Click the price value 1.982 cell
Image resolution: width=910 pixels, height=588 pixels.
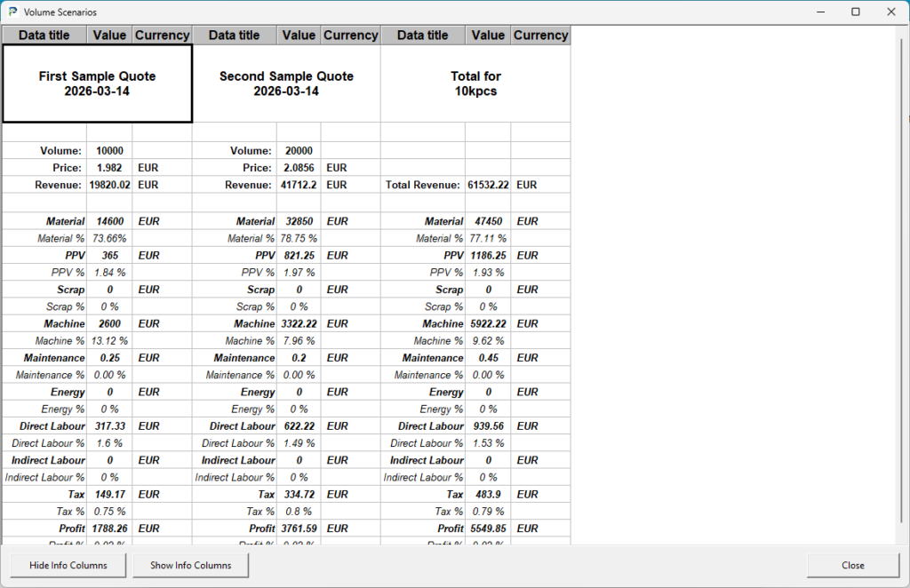110,168
